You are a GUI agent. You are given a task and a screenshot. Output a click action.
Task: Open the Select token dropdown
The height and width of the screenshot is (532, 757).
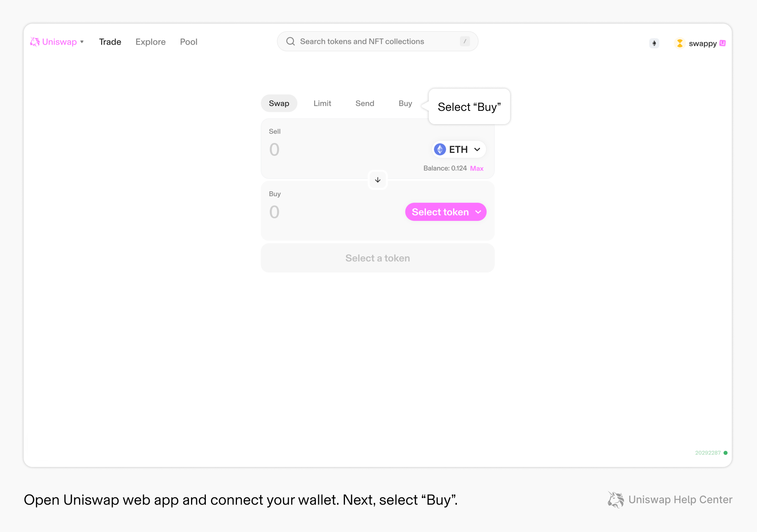click(x=446, y=212)
